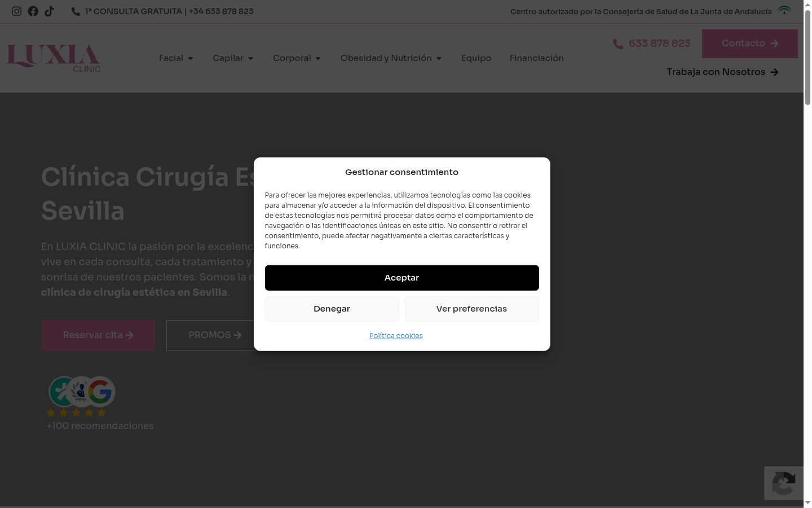Viewport: 812px width, 508px height.
Task: Click the green Doctoralia-style review badge
Action: (x=61, y=391)
